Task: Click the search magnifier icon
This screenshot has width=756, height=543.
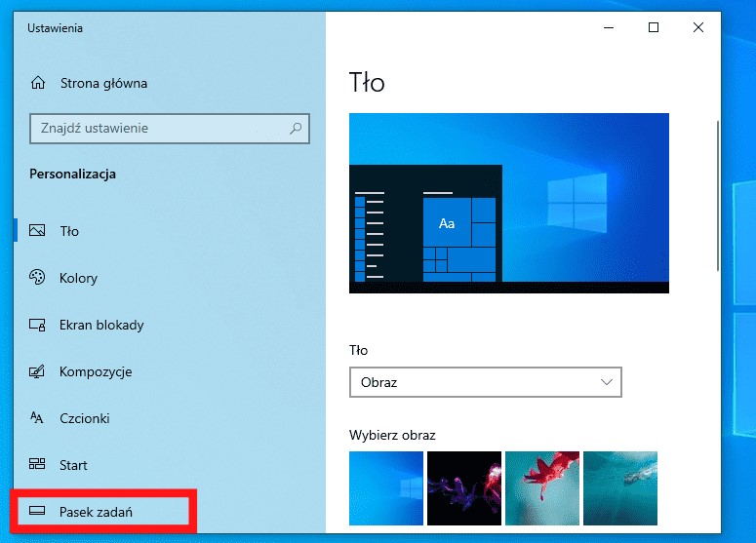Action: [x=296, y=128]
